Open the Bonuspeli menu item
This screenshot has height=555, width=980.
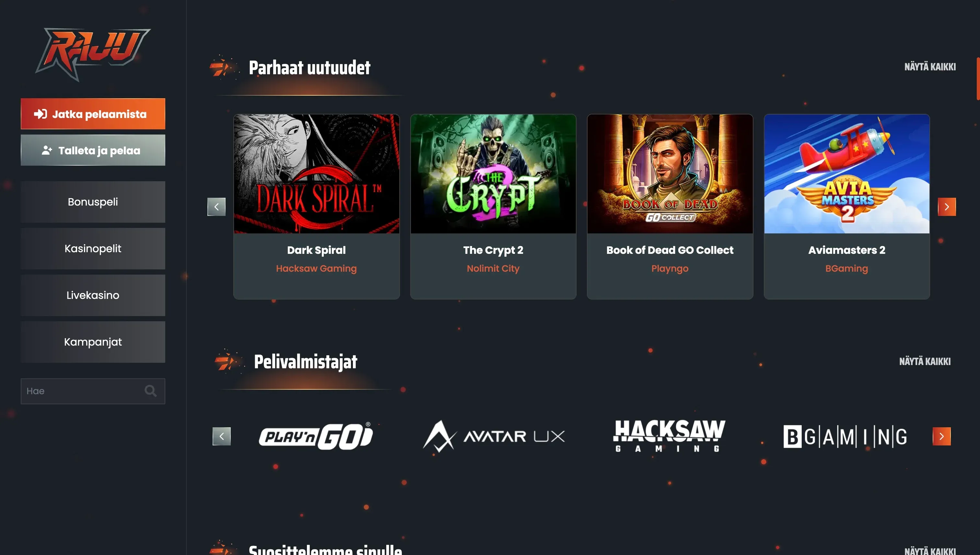(93, 202)
